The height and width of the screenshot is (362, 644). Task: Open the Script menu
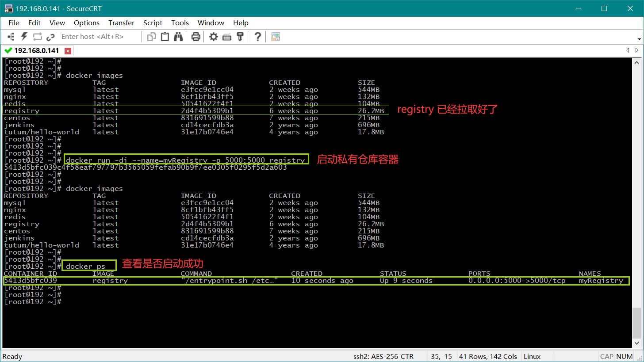coord(153,23)
